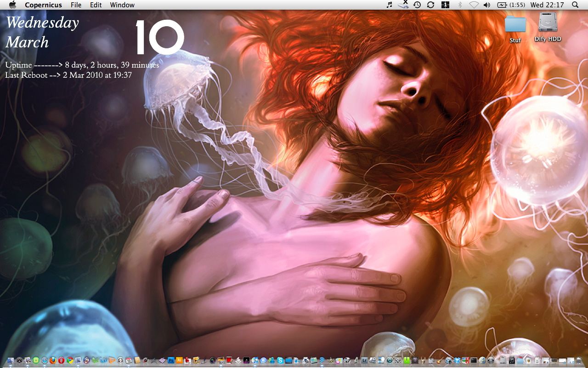
Task: Launch Dropbox from the Dock
Action: pyautogui.click(x=457, y=360)
